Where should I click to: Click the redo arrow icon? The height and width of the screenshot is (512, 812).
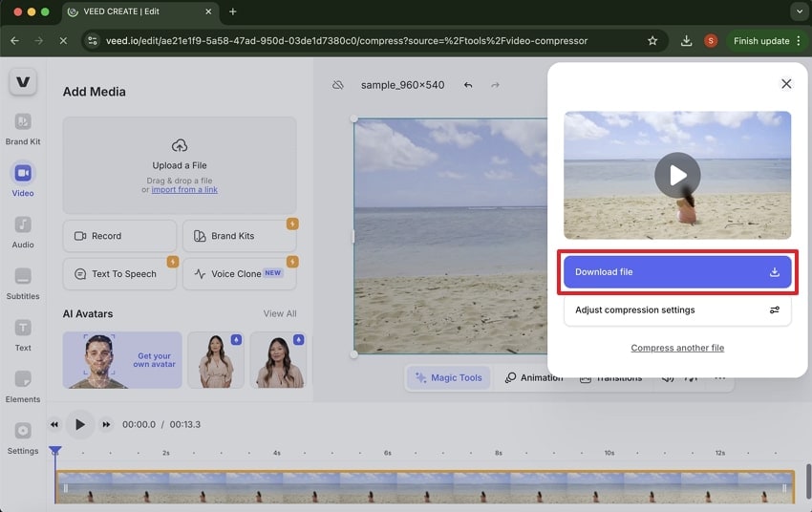[x=495, y=85]
